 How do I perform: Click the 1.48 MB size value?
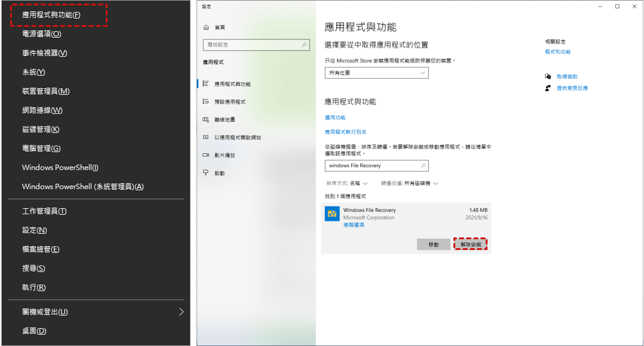tap(479, 210)
